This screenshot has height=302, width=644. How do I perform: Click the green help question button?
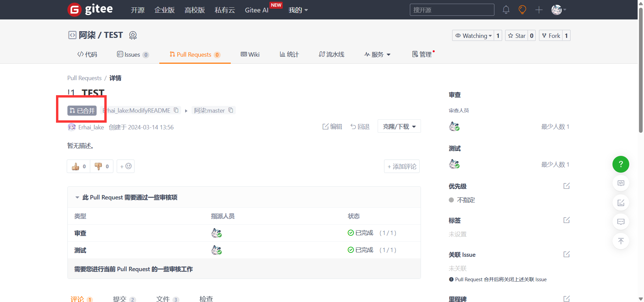(621, 164)
